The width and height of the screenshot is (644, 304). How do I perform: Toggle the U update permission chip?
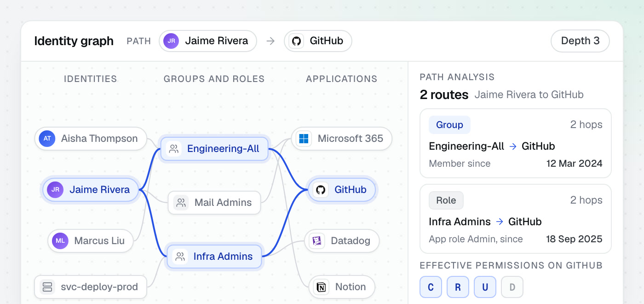[485, 287]
